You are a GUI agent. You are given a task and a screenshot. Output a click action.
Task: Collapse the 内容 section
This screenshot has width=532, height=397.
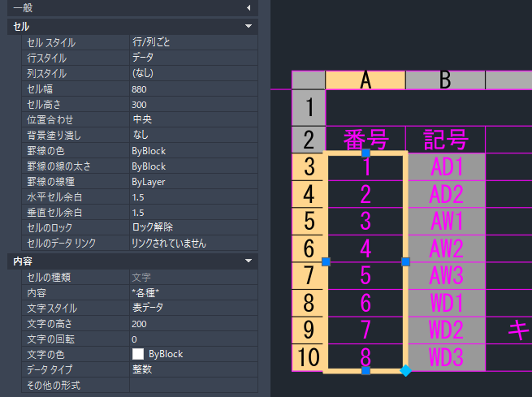(x=248, y=261)
